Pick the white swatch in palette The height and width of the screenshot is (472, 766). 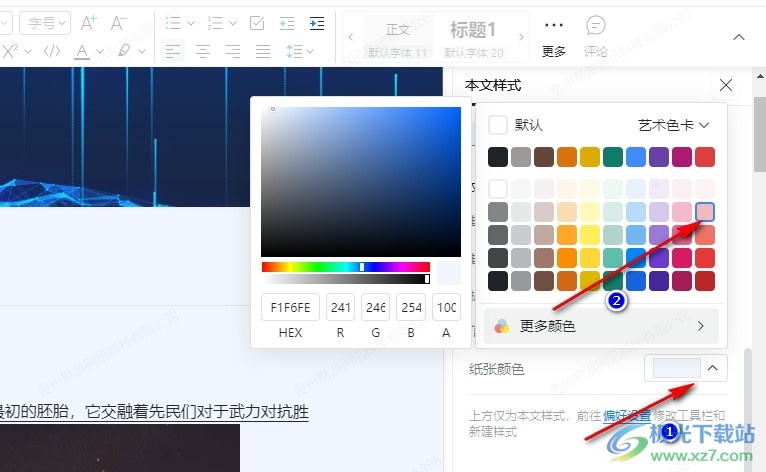click(x=498, y=189)
